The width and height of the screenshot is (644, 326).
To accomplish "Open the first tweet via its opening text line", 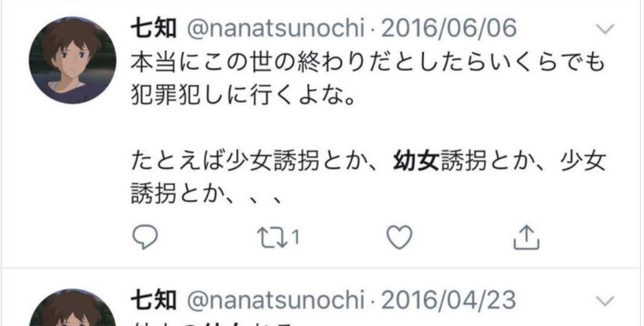I will click(x=368, y=63).
